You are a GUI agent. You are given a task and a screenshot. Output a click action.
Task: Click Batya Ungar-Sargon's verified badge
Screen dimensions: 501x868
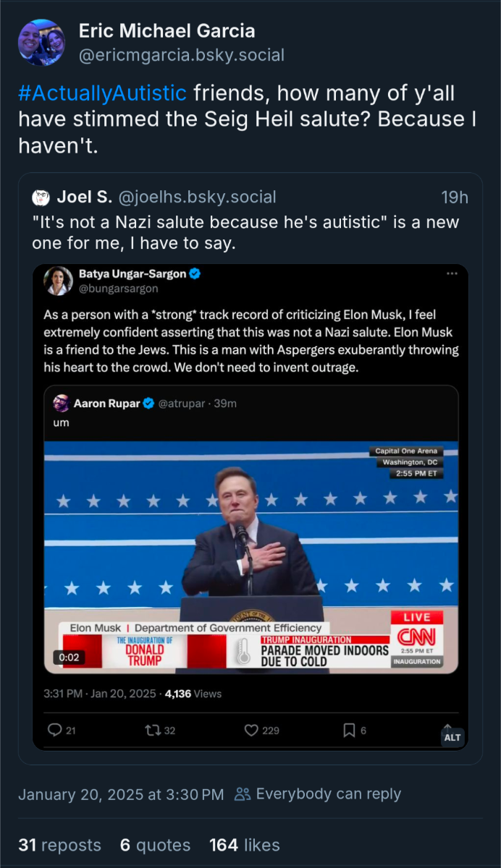coord(195,273)
